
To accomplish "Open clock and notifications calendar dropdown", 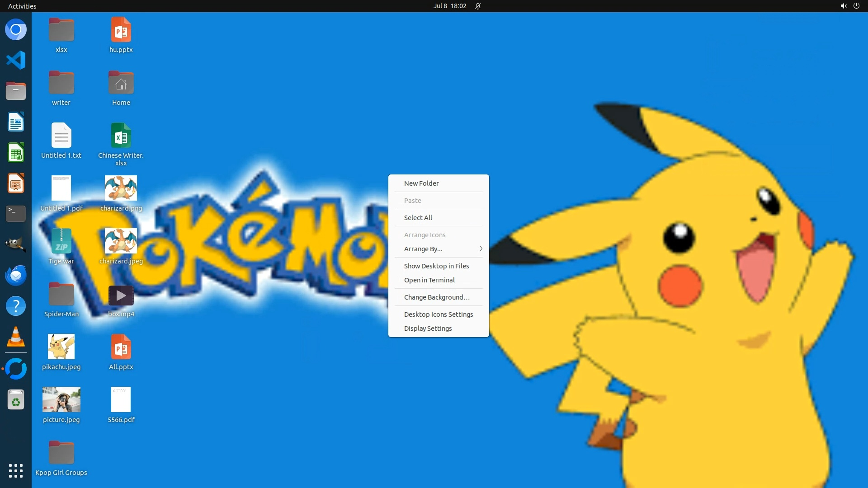I will pos(449,6).
